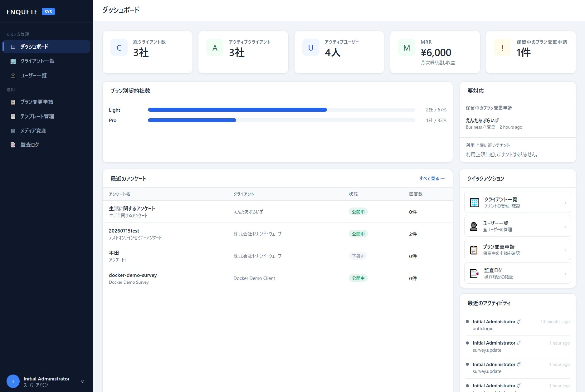The height and width of the screenshot is (392, 585).
Task: Click the プラン変更申請 clipboard icon in sidebar
Action: 13,102
